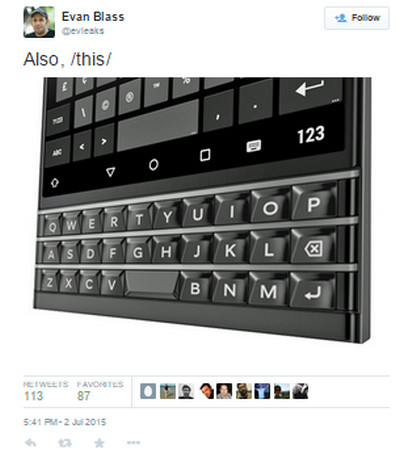400x454 pixels.
Task: Open more options ellipsis icon
Action: point(133,443)
